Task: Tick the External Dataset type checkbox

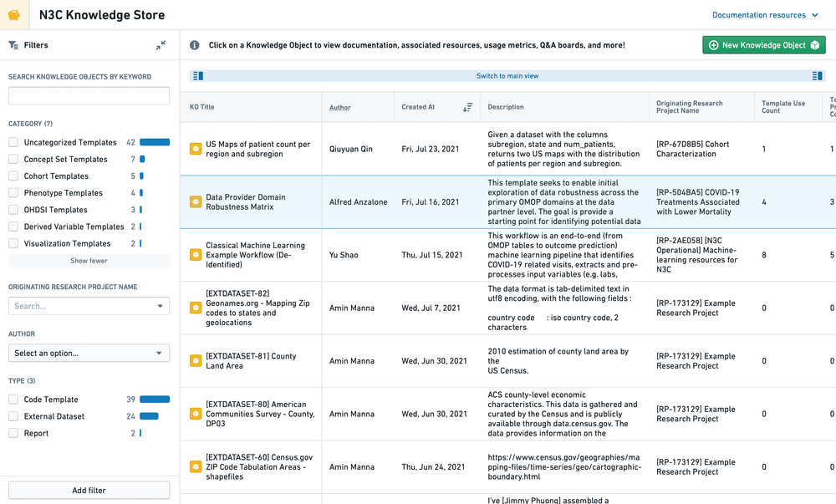Action: coord(13,416)
